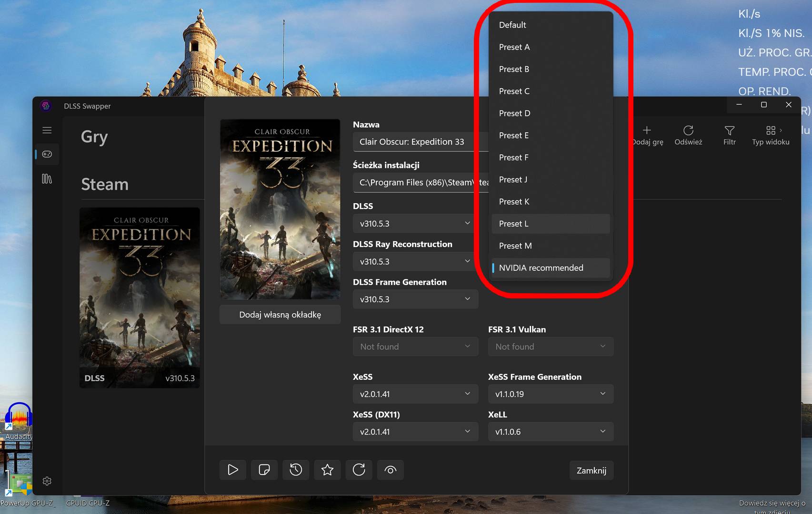Open the library sidebar icon
Image resolution: width=812 pixels, height=514 pixels.
click(47, 179)
